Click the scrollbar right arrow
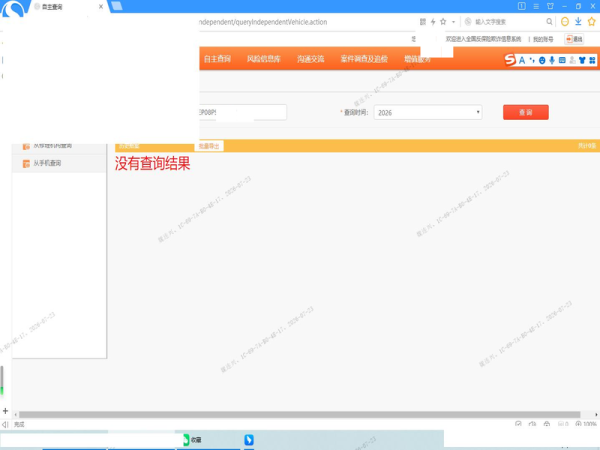The height and width of the screenshot is (450, 600). (x=596, y=414)
